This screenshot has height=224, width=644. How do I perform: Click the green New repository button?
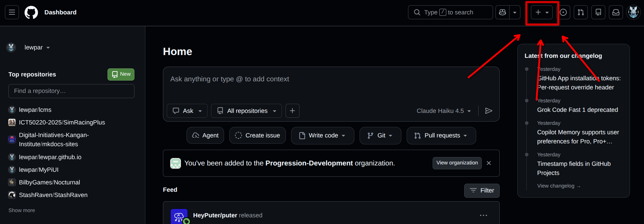tap(121, 74)
